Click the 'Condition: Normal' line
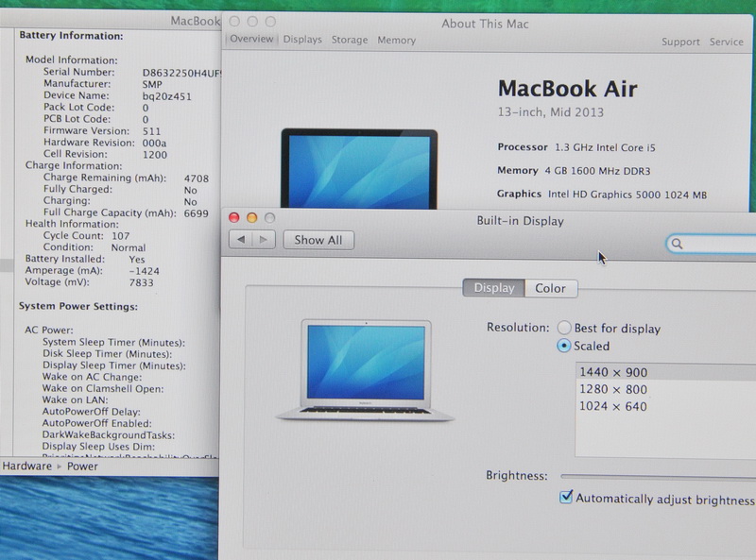Image resolution: width=756 pixels, height=560 pixels. pos(94,247)
